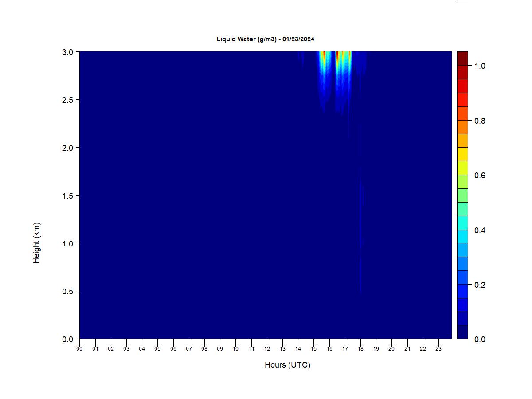Click hour label 10 on the time axis
Screen dimensions: 532x399
click(235, 349)
